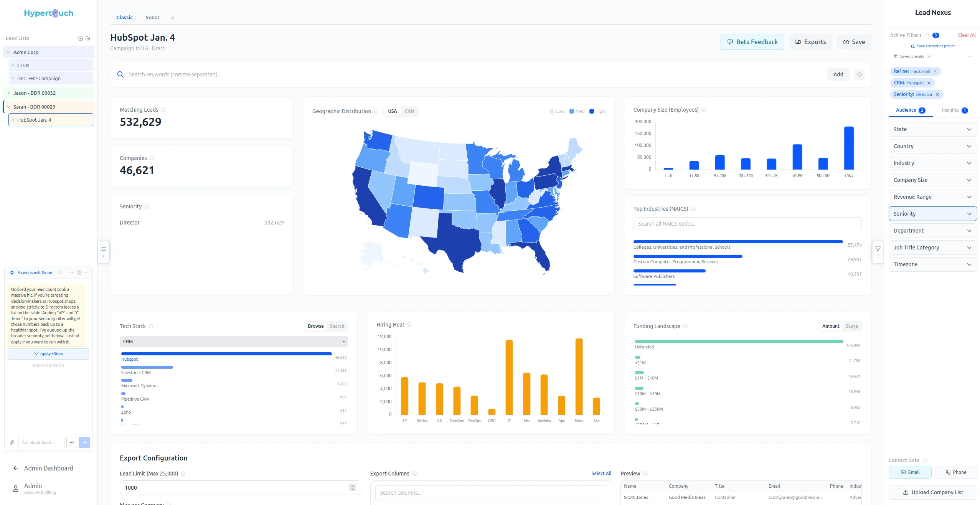Image resolution: width=980 pixels, height=505 pixels.
Task: Switch the map to USA
Action: (x=392, y=111)
